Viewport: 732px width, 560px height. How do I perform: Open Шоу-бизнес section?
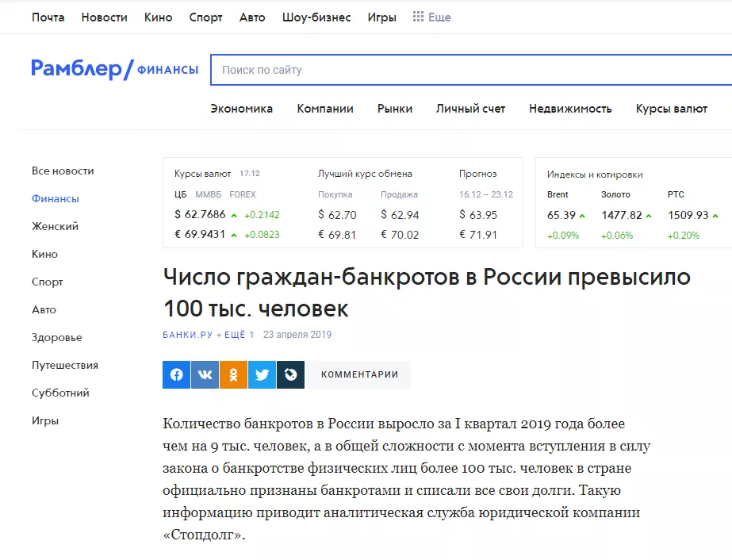(316, 17)
